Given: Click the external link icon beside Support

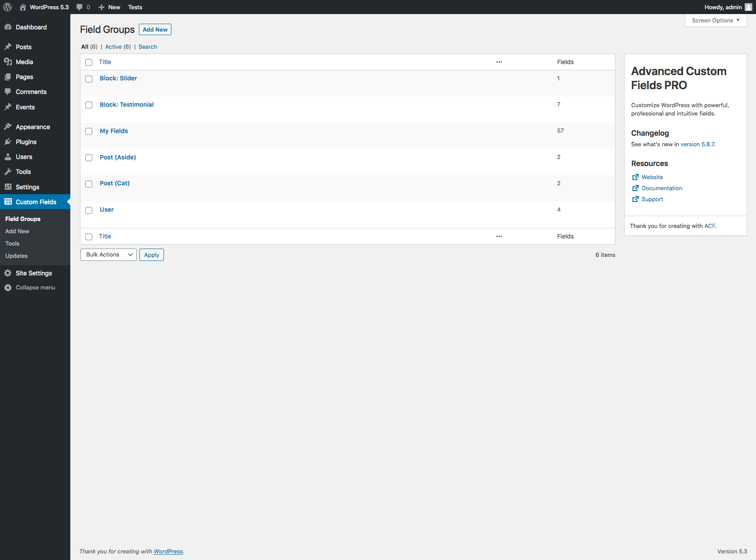Looking at the screenshot, I should [636, 199].
